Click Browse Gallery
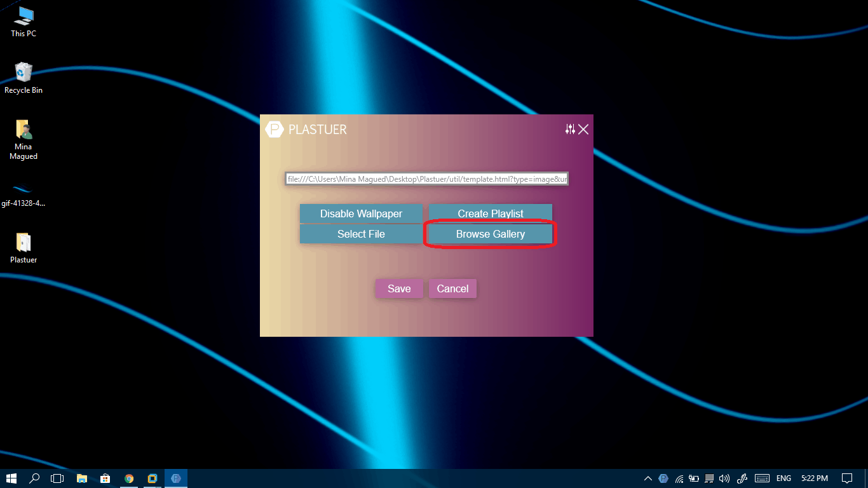 tap(491, 234)
